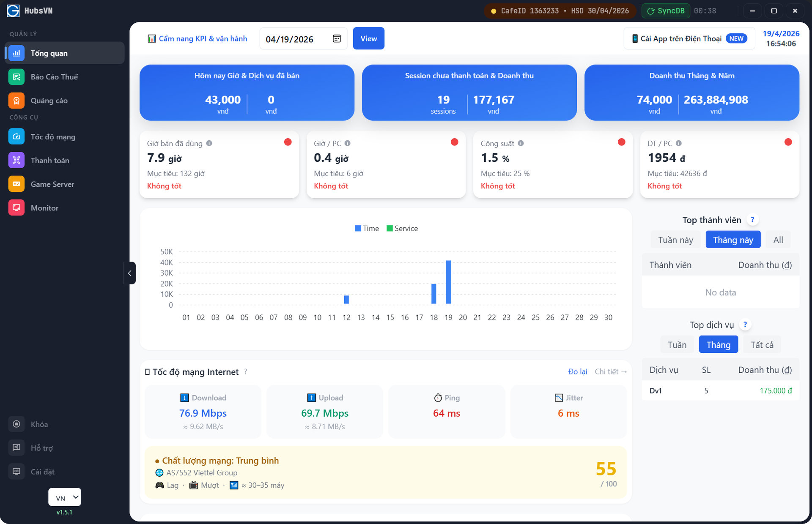Viewport: 812px width, 524px height.
Task: Open the Tốc độ mạng speed gauge icon
Action: (x=16, y=137)
